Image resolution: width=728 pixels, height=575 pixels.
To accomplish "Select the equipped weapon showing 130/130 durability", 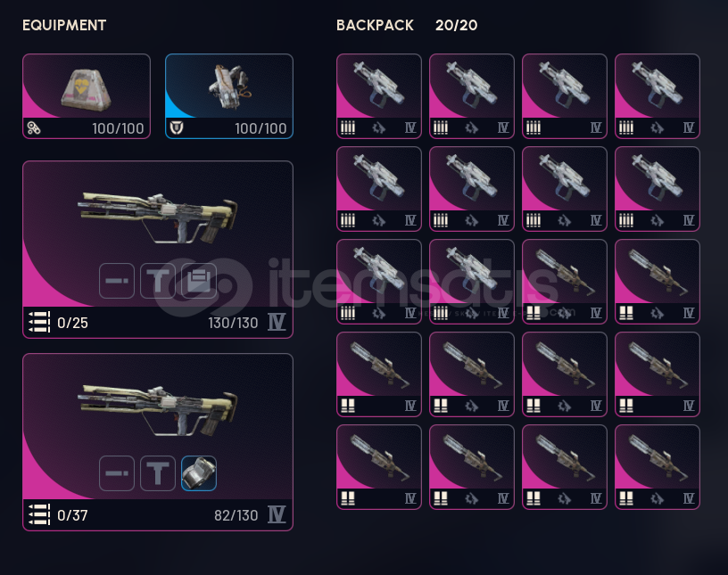I will [x=158, y=250].
